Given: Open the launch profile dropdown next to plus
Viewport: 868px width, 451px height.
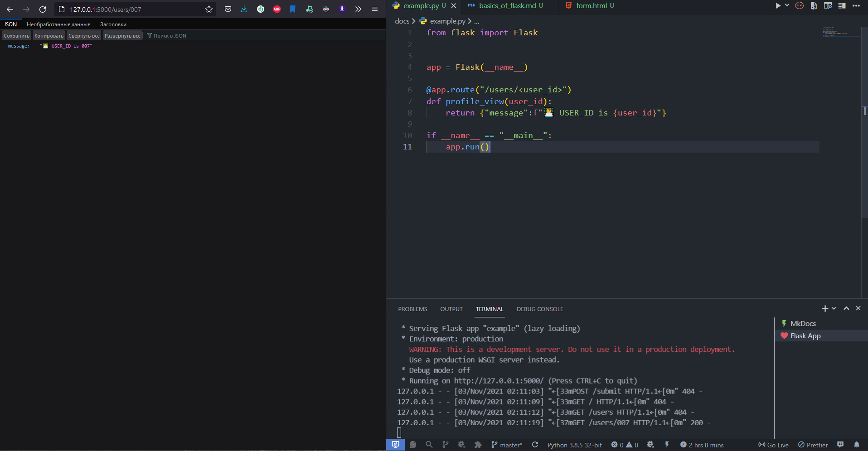Looking at the screenshot, I should tap(834, 308).
